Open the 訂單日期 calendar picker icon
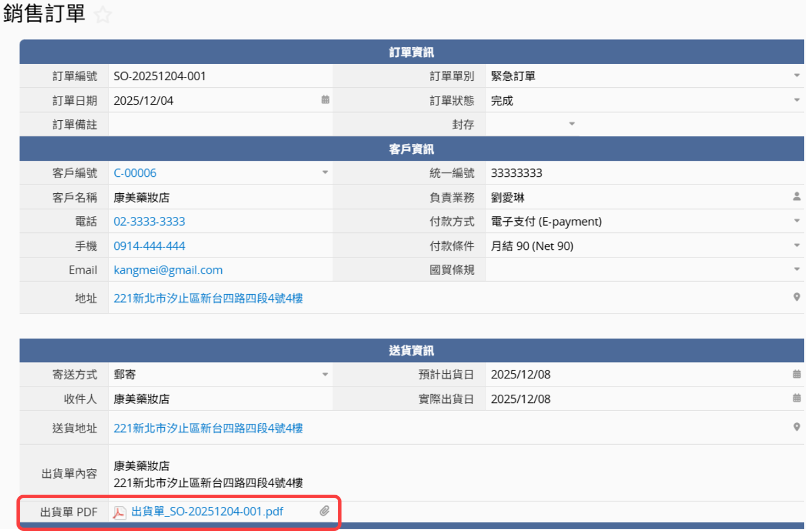Screen dimensions: 806x532 pos(325,100)
